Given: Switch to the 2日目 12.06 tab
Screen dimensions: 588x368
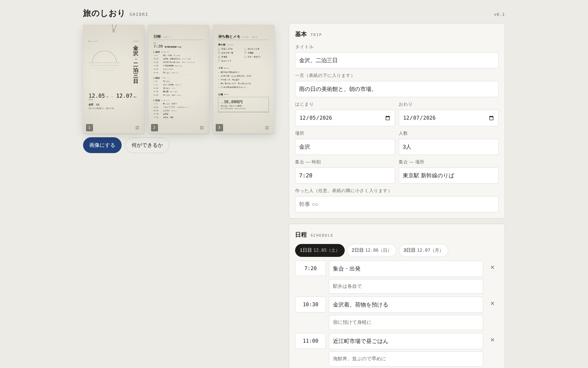Looking at the screenshot, I should [x=372, y=250].
